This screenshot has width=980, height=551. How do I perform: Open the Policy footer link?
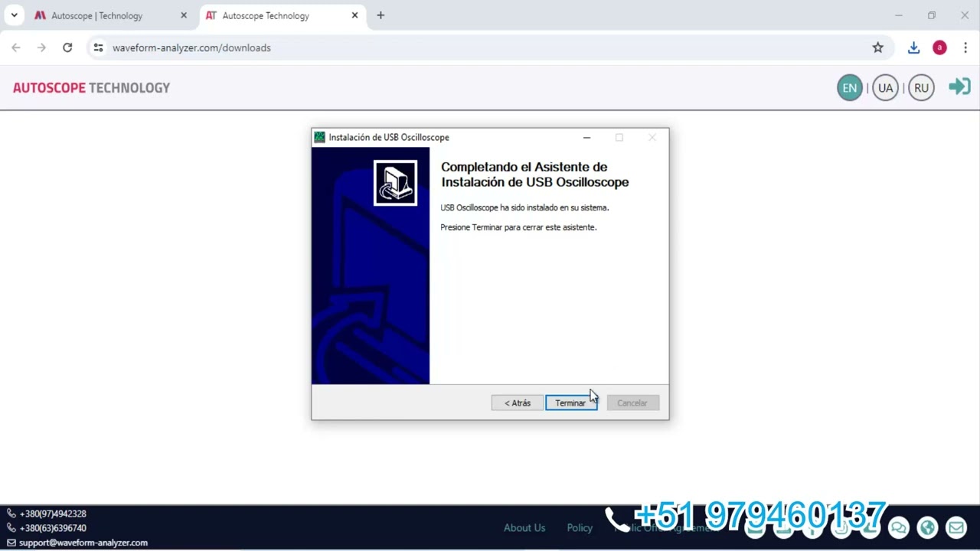580,528
